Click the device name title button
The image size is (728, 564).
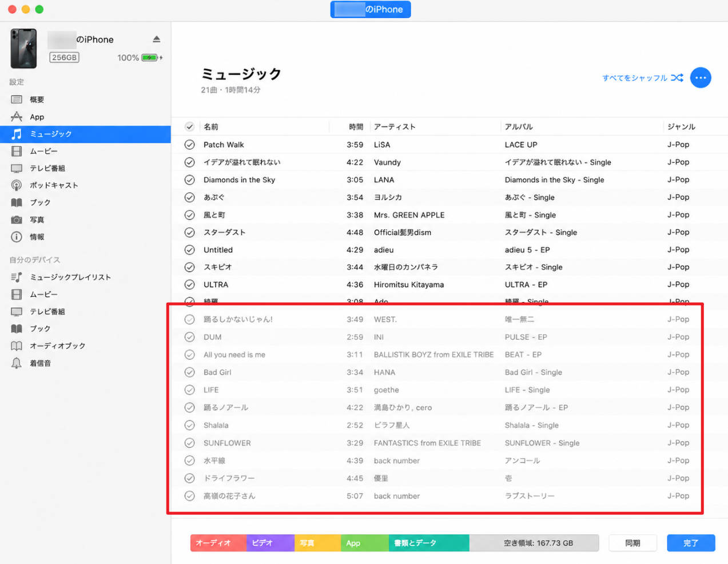[371, 9]
